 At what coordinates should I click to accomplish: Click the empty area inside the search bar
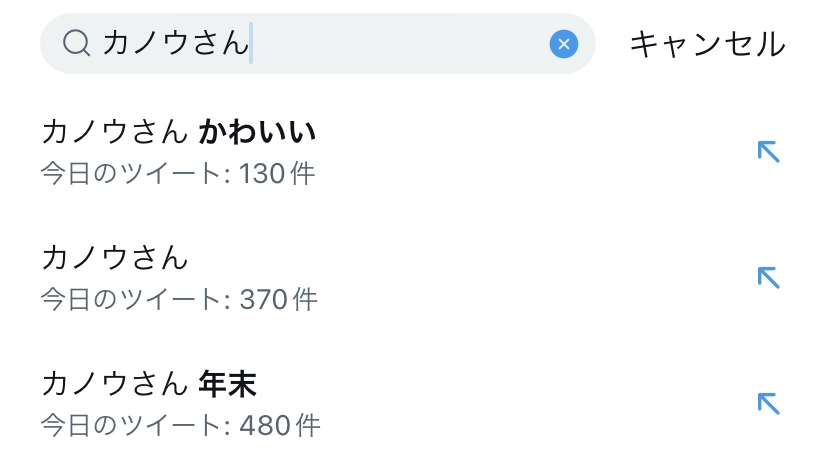(x=400, y=43)
